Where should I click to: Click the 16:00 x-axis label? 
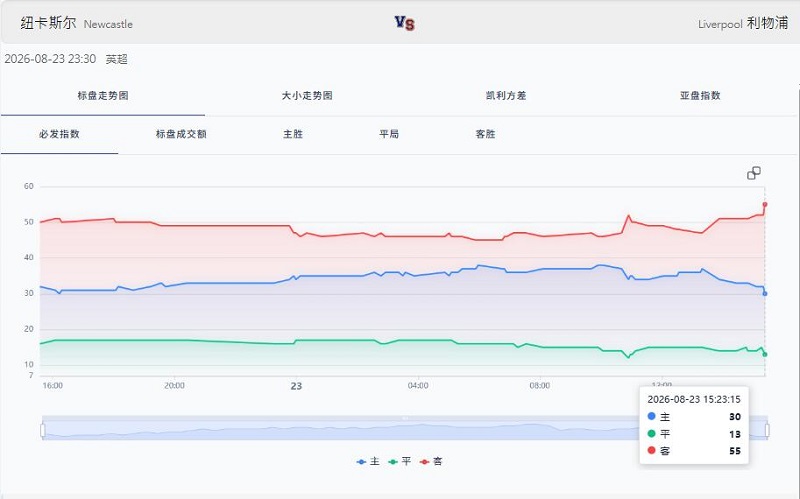coord(53,386)
